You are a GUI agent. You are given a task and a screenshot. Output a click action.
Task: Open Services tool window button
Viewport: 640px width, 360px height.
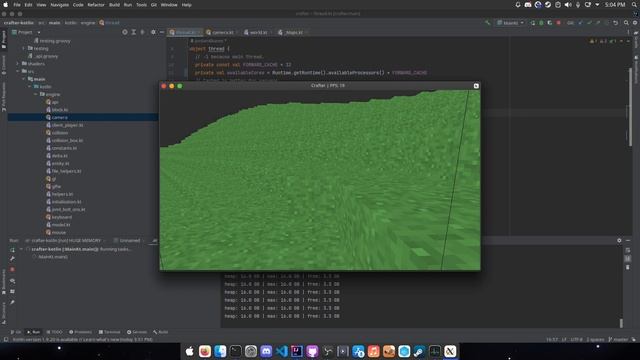coord(137,332)
